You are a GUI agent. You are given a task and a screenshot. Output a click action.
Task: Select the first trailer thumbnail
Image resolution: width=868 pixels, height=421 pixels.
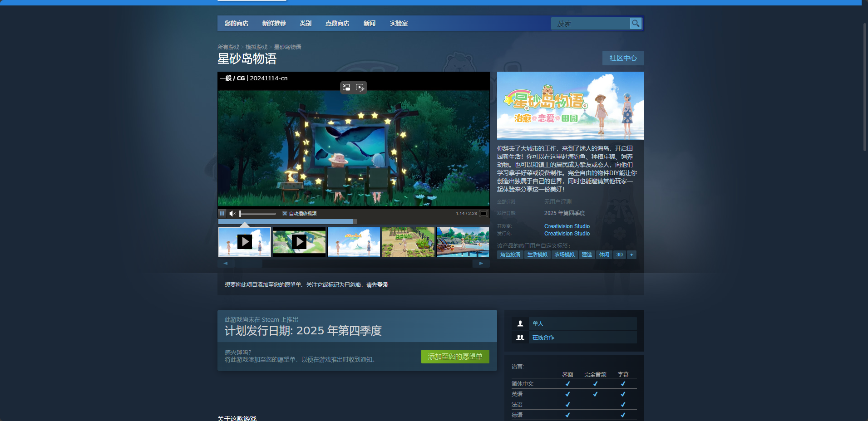click(245, 242)
